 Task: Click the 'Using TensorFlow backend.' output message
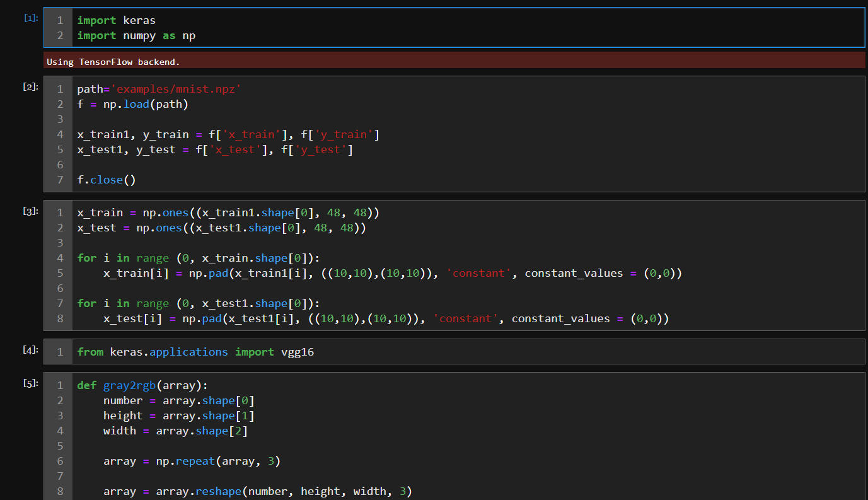[113, 62]
